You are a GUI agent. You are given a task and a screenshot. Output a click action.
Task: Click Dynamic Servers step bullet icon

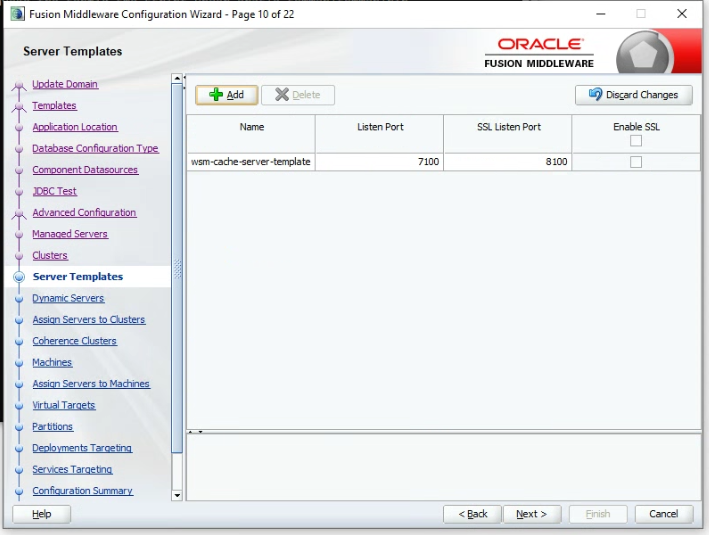[x=19, y=299]
